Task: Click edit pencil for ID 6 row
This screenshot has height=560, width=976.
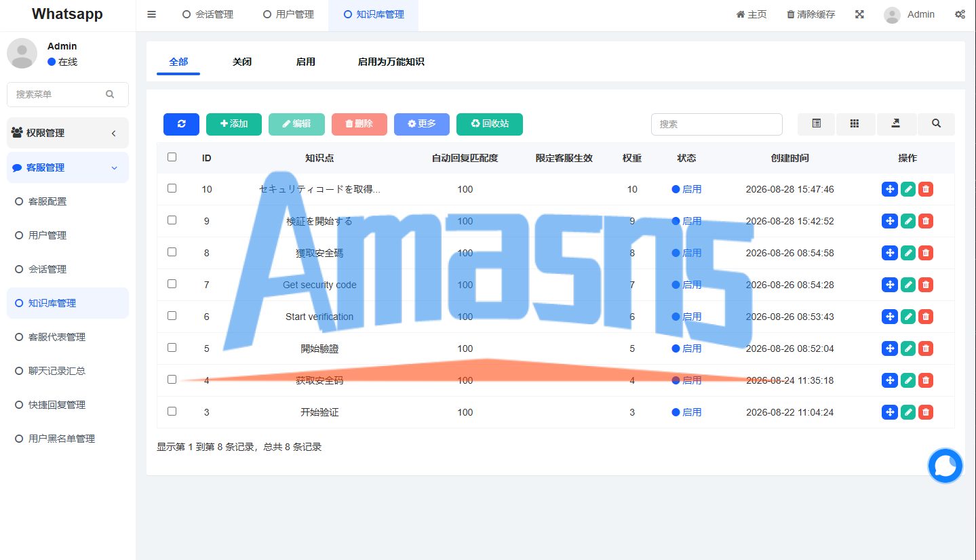Action: [908, 317]
